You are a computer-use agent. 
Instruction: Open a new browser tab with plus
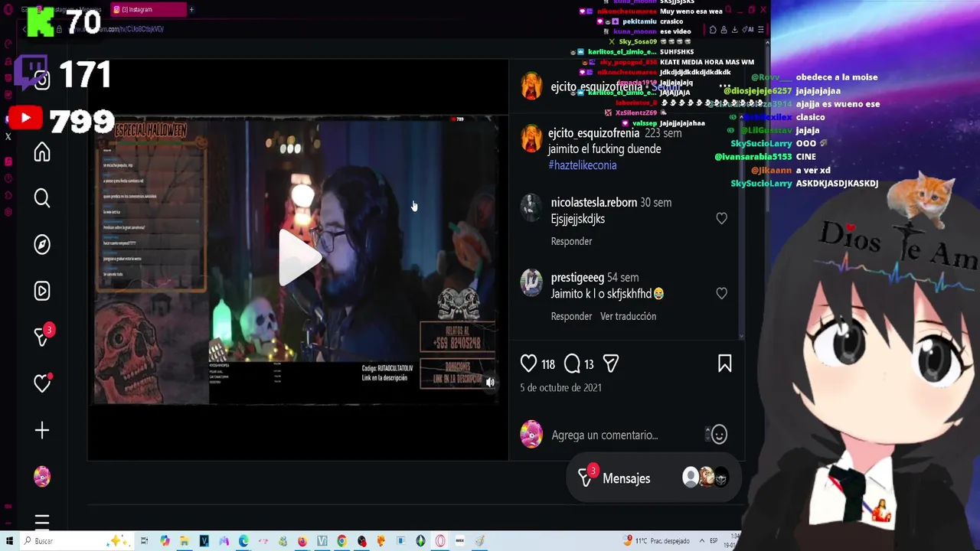(x=191, y=10)
